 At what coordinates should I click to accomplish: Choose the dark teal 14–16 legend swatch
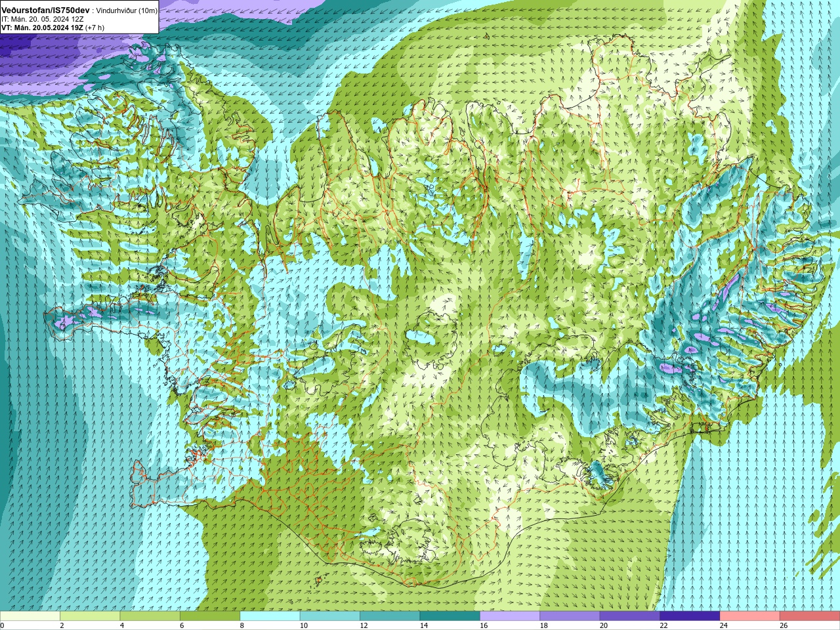coord(450,616)
